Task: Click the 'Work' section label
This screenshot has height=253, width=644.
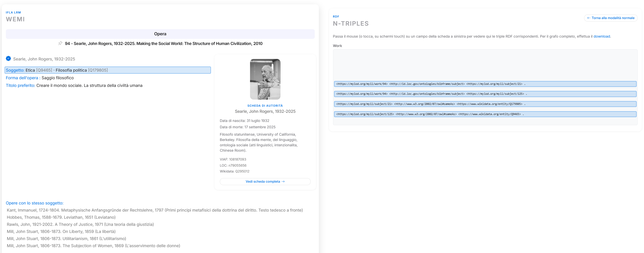Action: pyautogui.click(x=337, y=46)
